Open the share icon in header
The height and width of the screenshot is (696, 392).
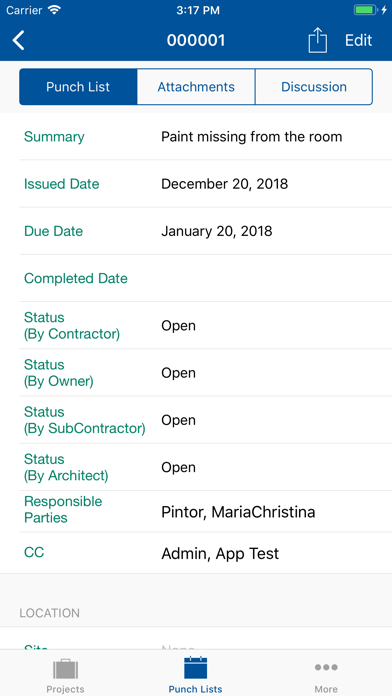[317, 40]
